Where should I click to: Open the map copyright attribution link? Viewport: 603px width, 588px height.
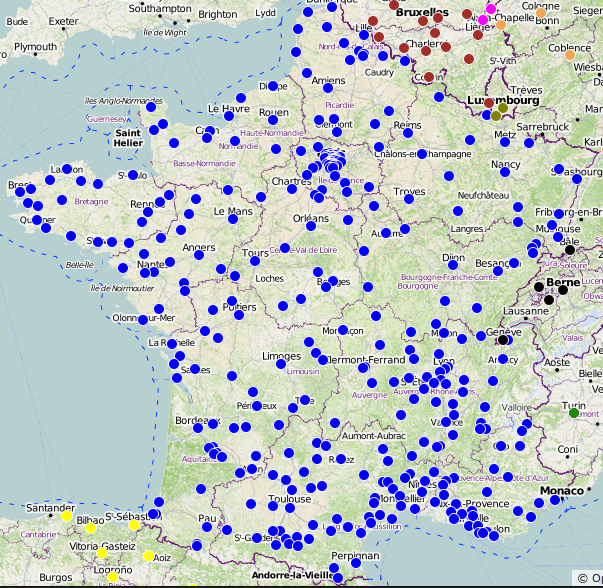click(x=588, y=578)
